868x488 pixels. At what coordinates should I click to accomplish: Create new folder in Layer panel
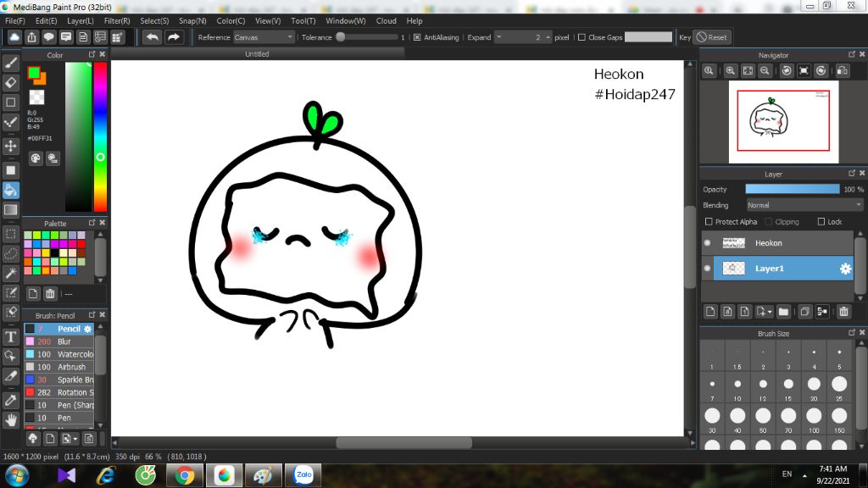point(783,312)
